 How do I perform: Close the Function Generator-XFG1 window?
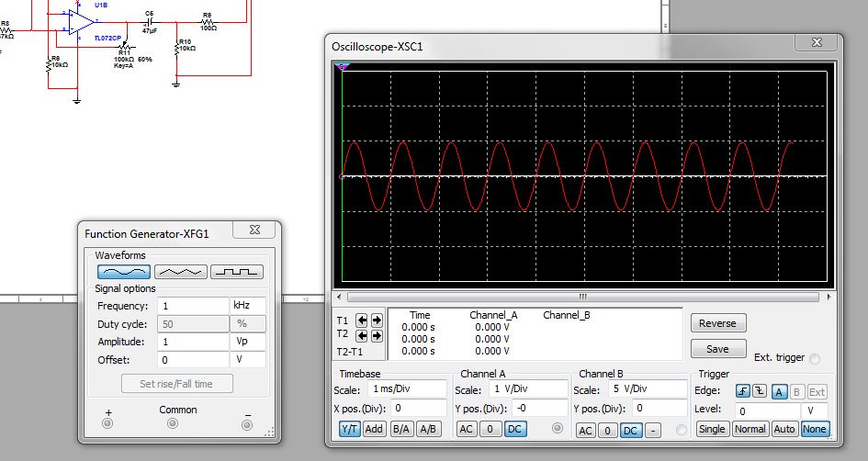[x=254, y=230]
